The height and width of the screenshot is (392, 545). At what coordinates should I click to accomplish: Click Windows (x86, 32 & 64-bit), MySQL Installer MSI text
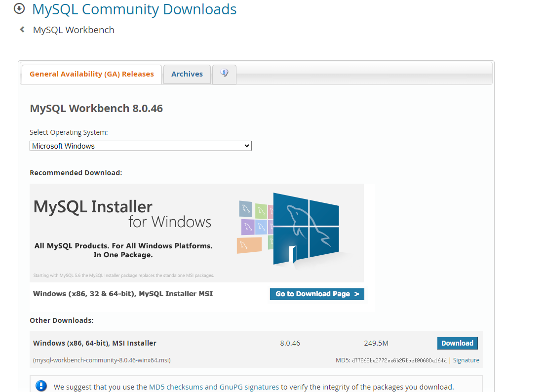click(x=123, y=294)
